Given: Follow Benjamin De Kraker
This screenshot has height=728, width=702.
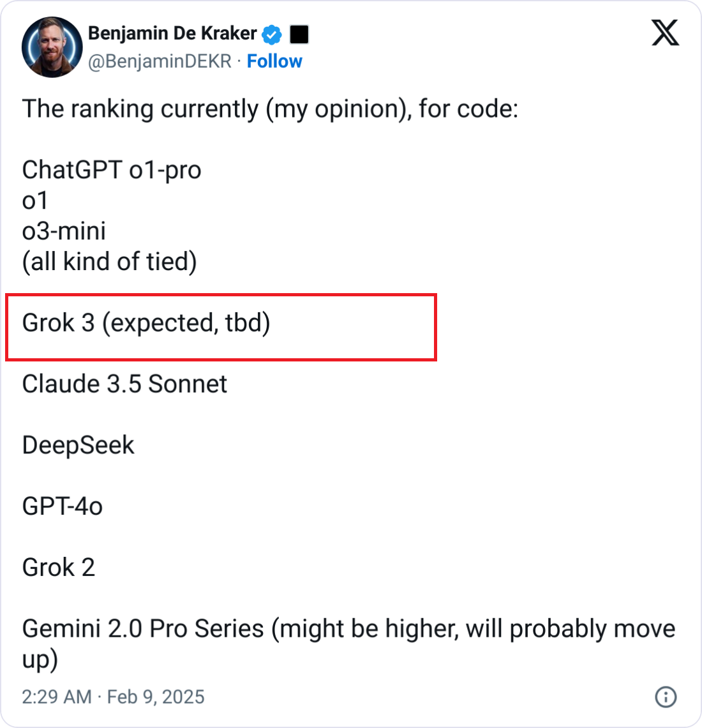Looking at the screenshot, I should [274, 61].
